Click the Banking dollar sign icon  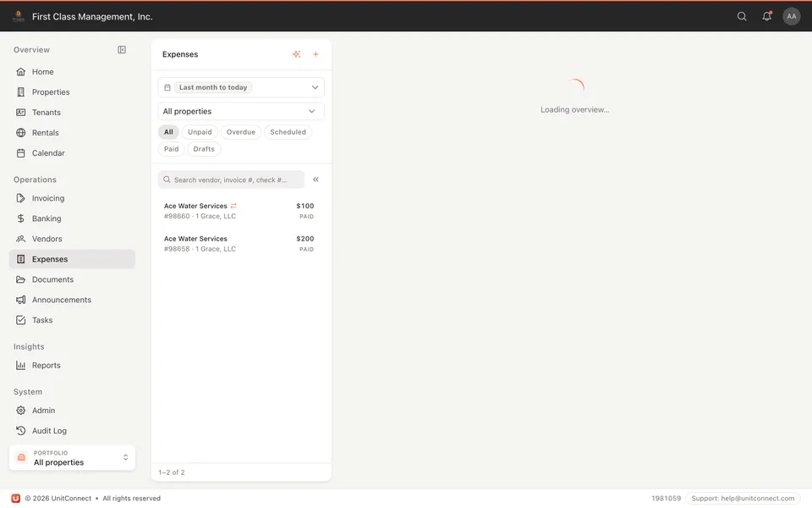coord(20,218)
